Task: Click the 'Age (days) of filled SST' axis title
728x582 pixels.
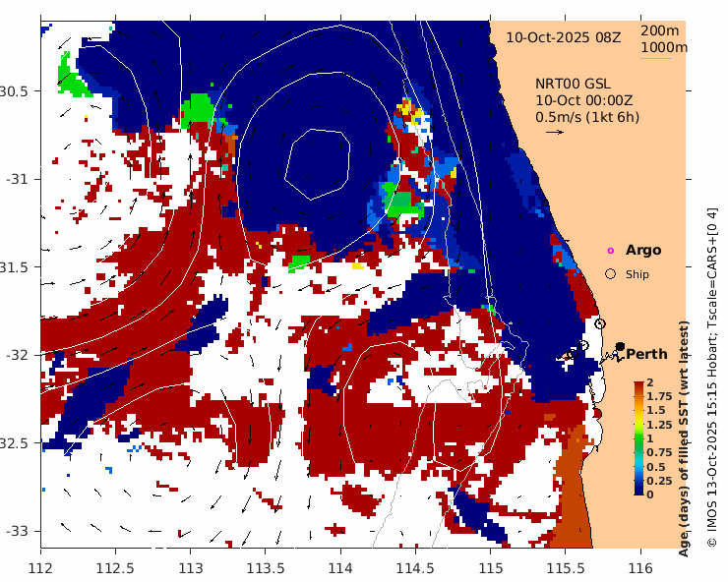Action: [x=684, y=438]
